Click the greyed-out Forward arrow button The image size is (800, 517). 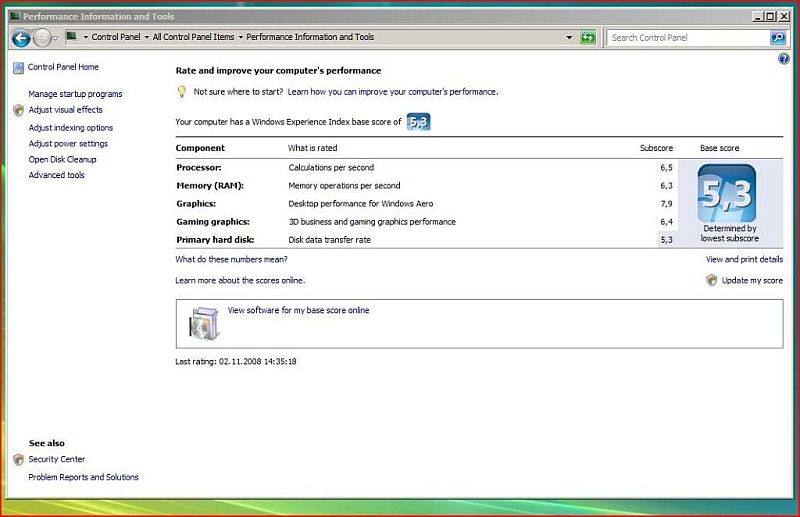41,38
